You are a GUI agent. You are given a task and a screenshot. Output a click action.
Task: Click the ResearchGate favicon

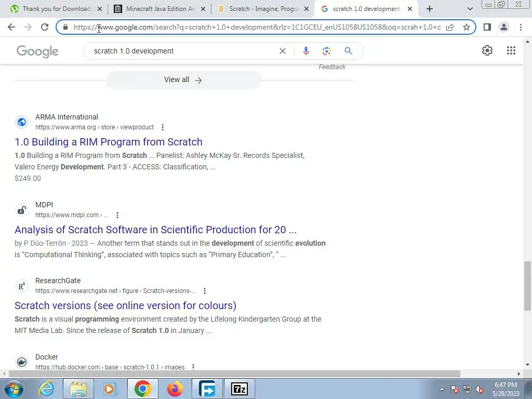tap(22, 286)
